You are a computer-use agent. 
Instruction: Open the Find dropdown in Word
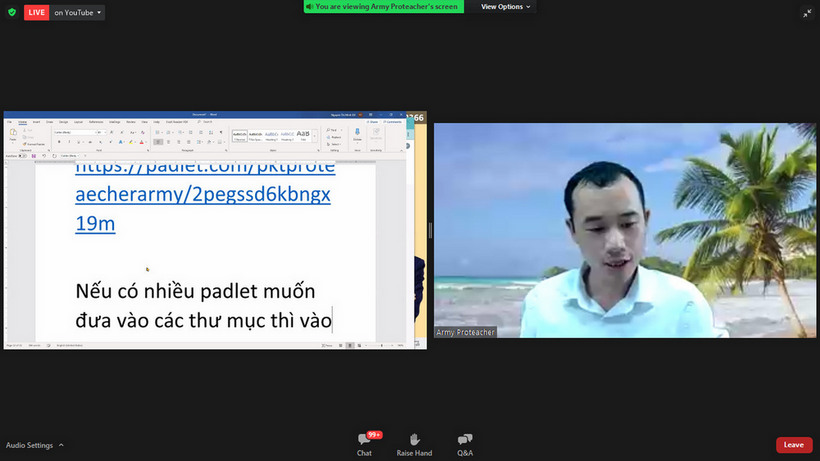(x=341, y=130)
